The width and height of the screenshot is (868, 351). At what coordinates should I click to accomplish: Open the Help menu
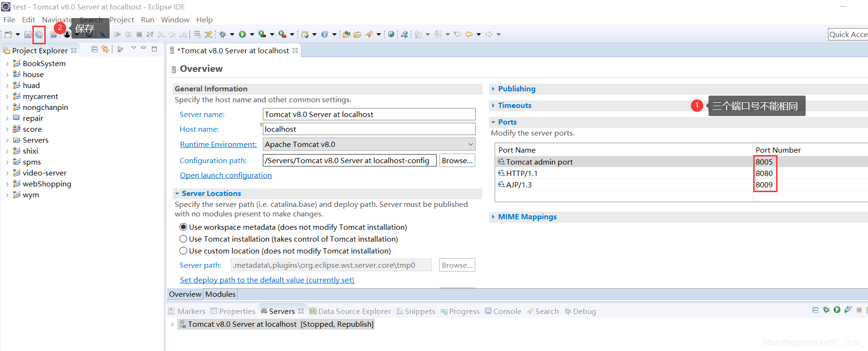click(204, 19)
